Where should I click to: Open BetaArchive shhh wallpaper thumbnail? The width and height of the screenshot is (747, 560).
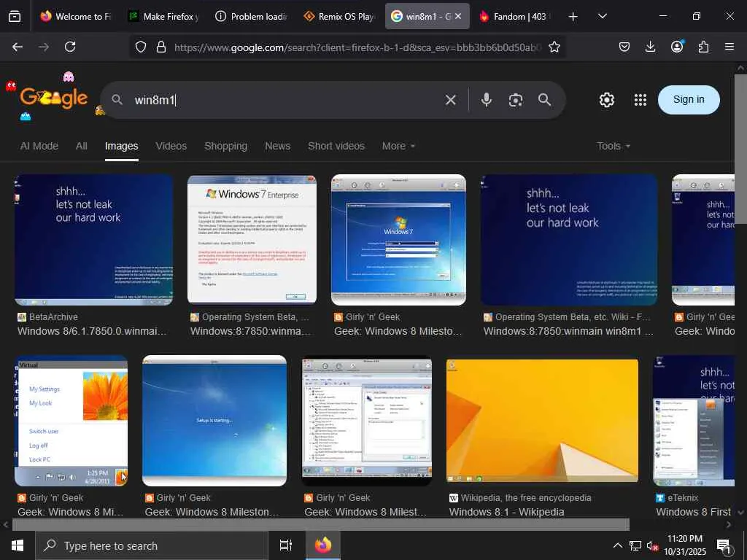tap(94, 239)
